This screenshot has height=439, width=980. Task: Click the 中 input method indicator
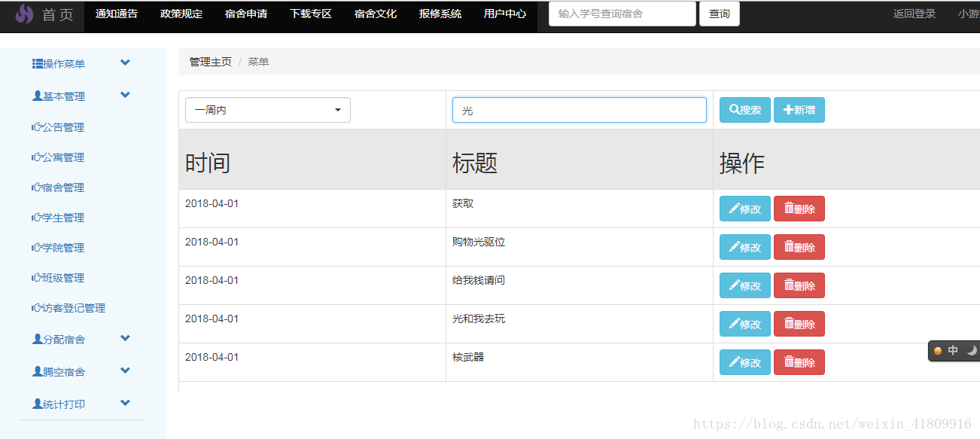[x=953, y=351]
